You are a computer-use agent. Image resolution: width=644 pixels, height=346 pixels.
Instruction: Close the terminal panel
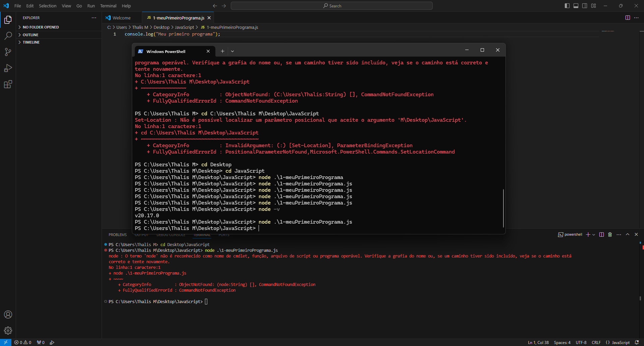point(636,234)
